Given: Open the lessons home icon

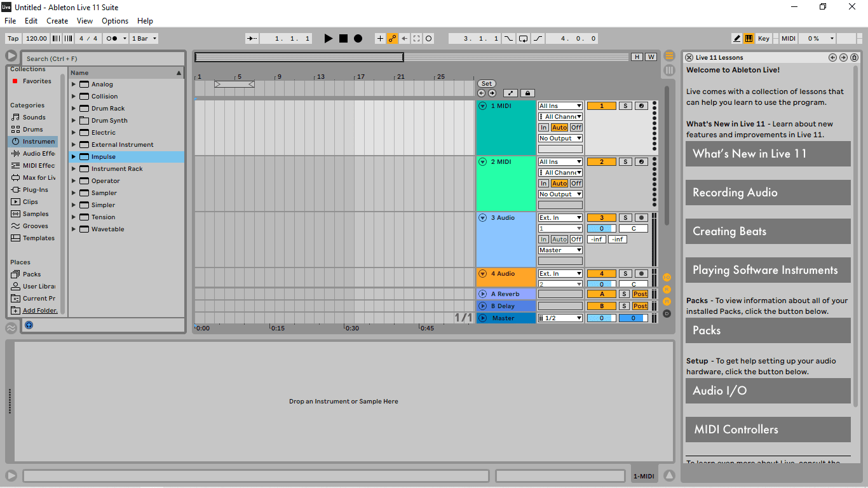Looking at the screenshot, I should pos(855,58).
